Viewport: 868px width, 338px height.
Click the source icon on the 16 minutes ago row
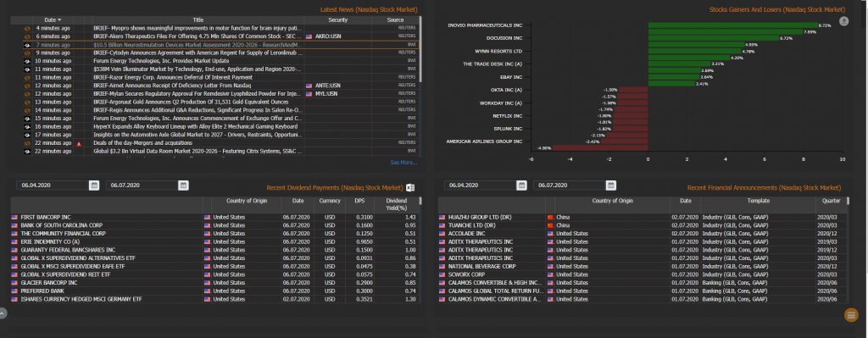click(27, 127)
